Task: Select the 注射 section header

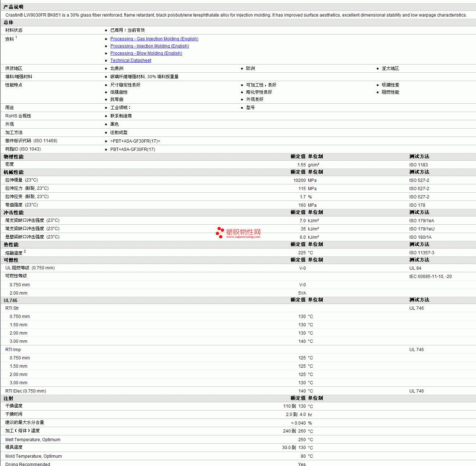Action: (8, 398)
